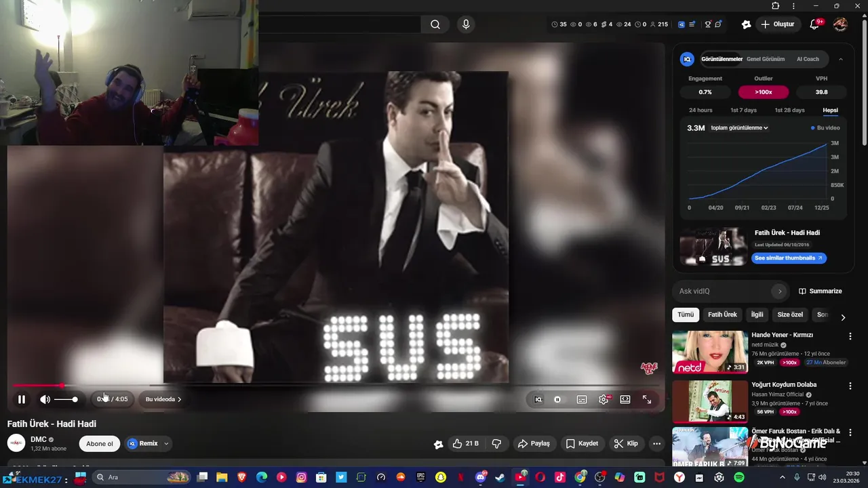Collapse the vidIQ panel with chevron
868x488 pixels.
[x=841, y=59]
